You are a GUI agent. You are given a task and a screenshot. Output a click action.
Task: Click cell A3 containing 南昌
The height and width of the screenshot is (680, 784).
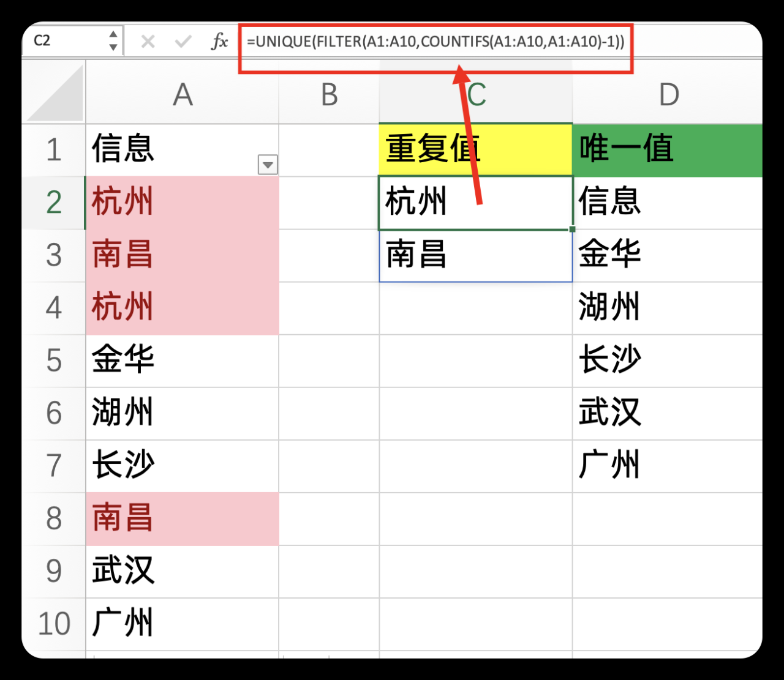point(183,255)
